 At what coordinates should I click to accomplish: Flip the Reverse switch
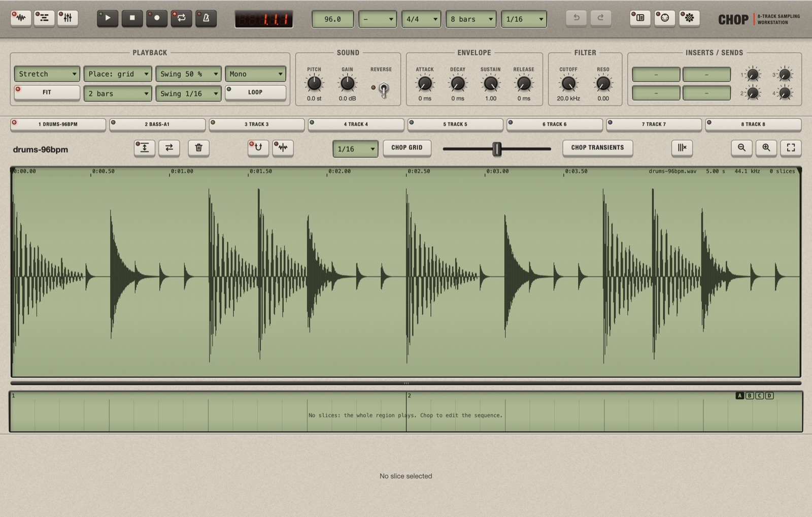coord(384,90)
